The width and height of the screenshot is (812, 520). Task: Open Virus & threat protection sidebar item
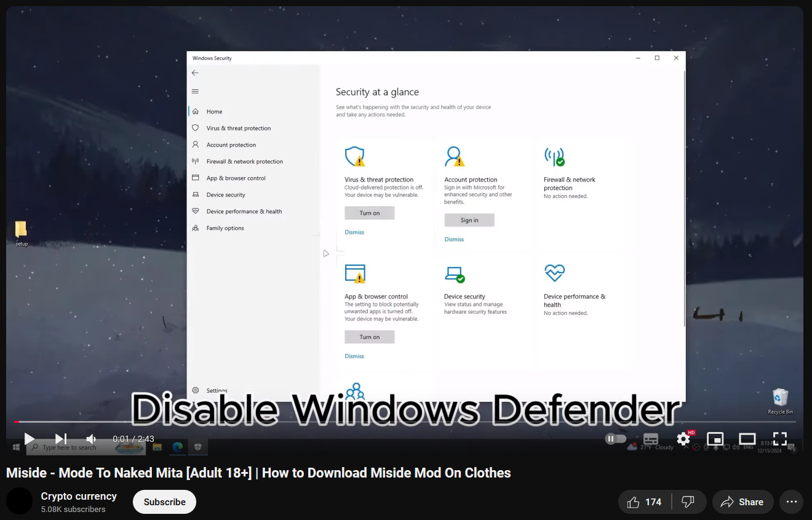[253, 128]
